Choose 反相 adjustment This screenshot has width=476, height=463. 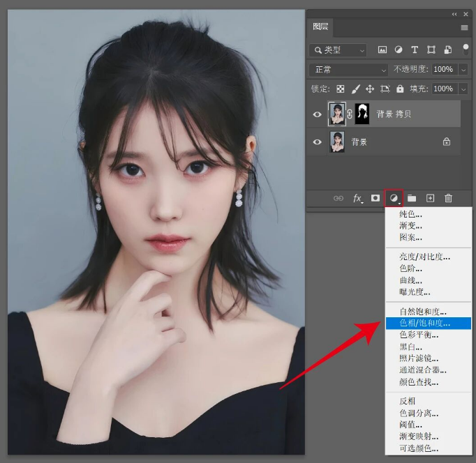(429, 402)
